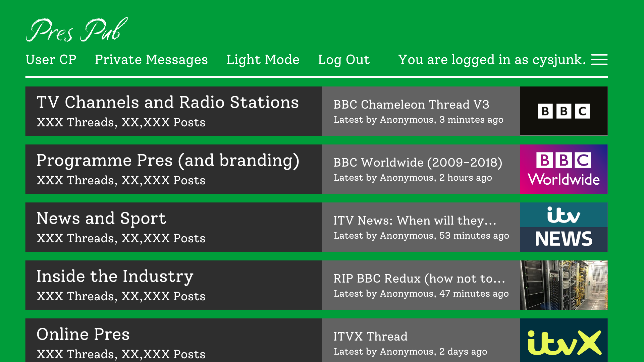
Task: Open User CP
Action: tap(51, 60)
